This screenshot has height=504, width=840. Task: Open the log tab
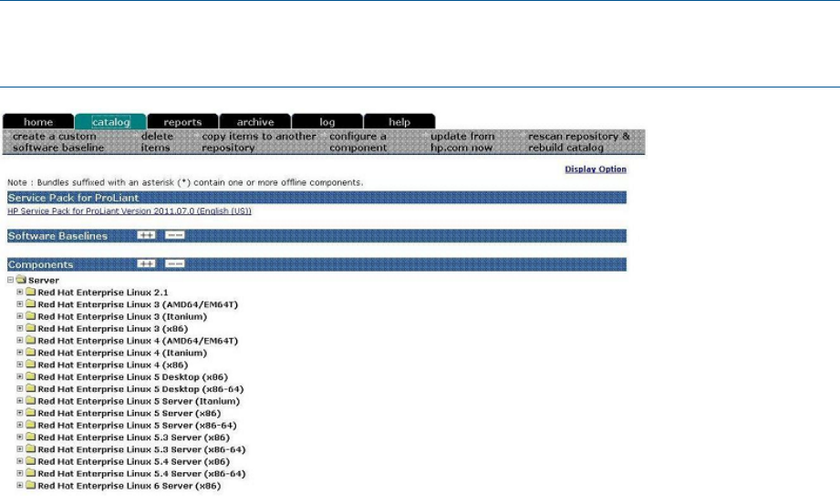point(327,121)
